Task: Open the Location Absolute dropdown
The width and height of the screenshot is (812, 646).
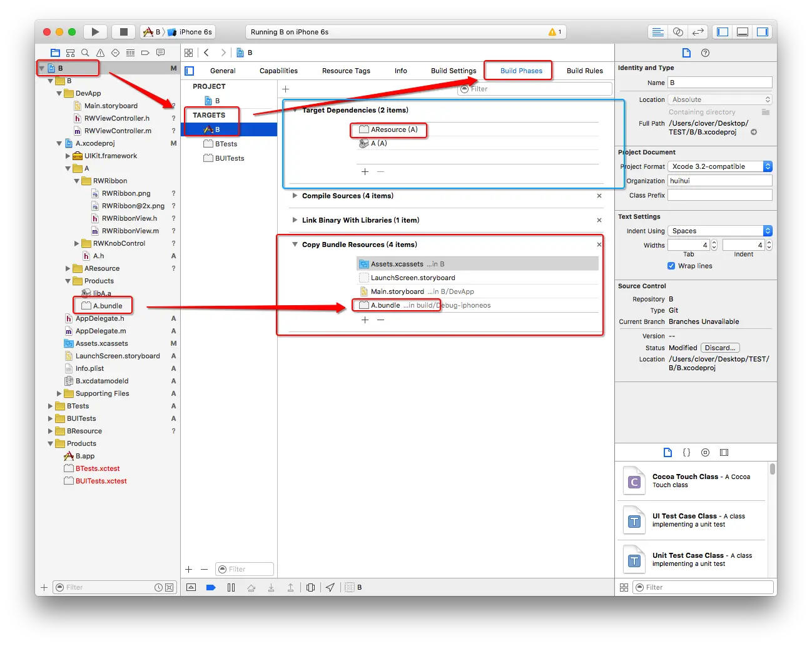Action: point(720,99)
